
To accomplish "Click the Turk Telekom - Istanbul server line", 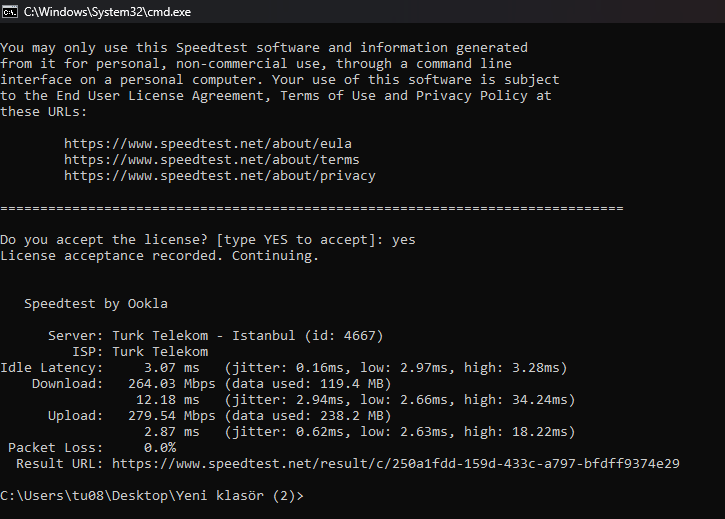I will [215, 335].
